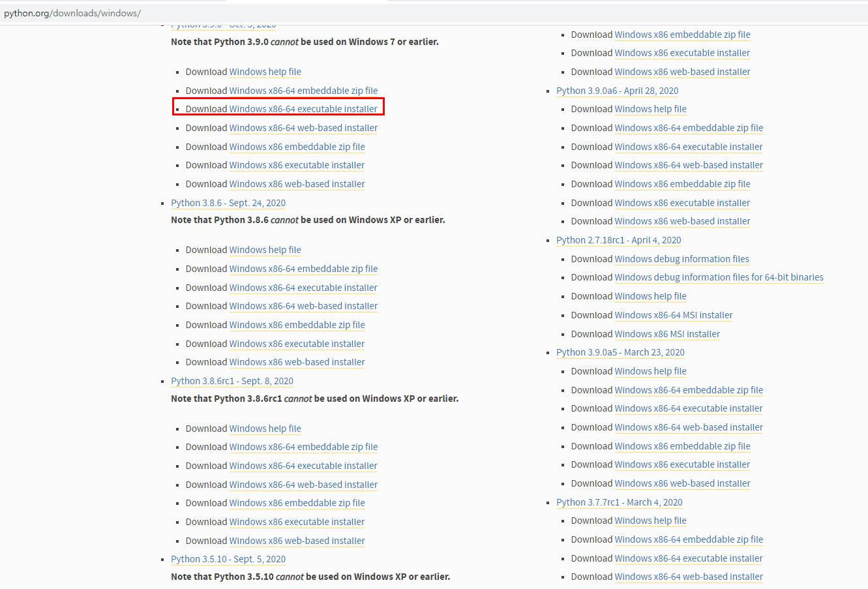This screenshot has width=868, height=589.
Task: Download Python 3.9.0a5 x86-64 executable installer
Action: (x=689, y=408)
